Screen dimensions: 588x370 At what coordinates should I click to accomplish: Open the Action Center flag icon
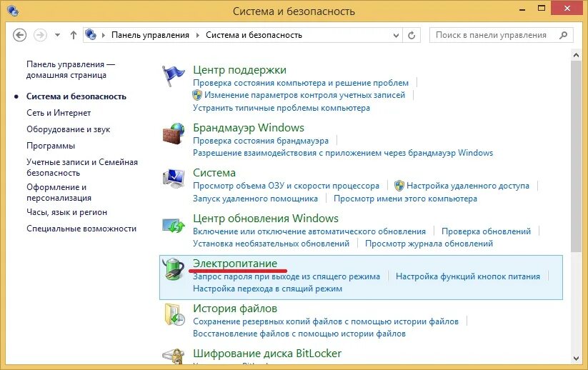point(173,76)
